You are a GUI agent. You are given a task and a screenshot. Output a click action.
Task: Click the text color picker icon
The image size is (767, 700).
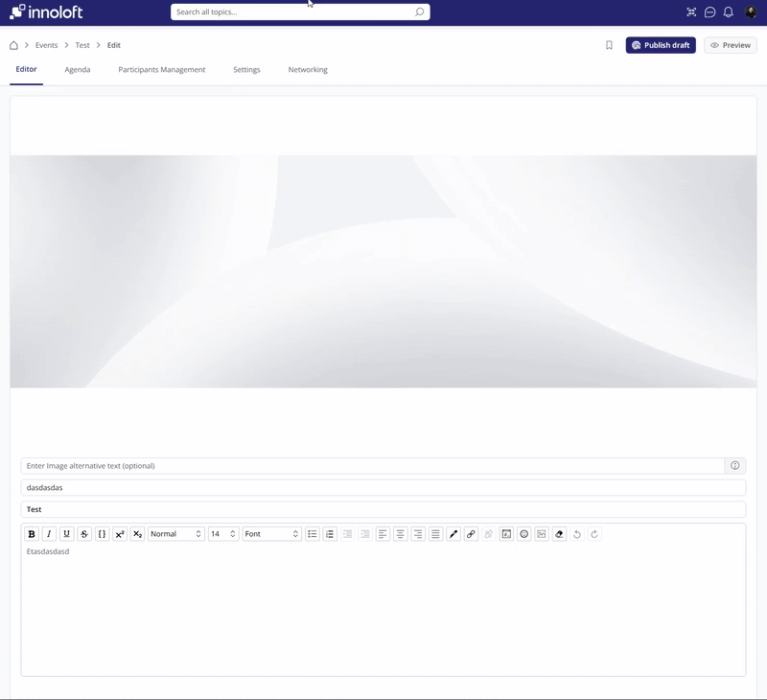453,534
